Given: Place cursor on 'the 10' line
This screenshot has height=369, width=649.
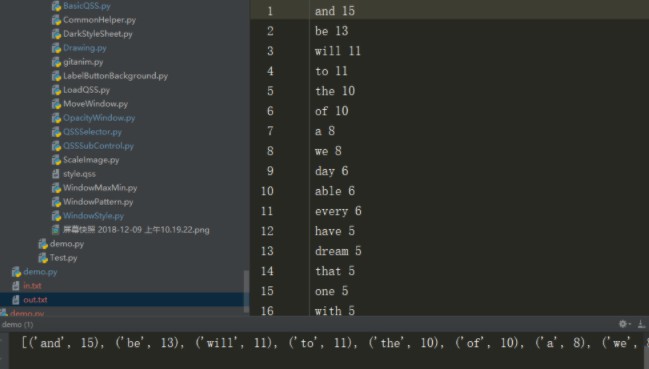Looking at the screenshot, I should [x=334, y=91].
